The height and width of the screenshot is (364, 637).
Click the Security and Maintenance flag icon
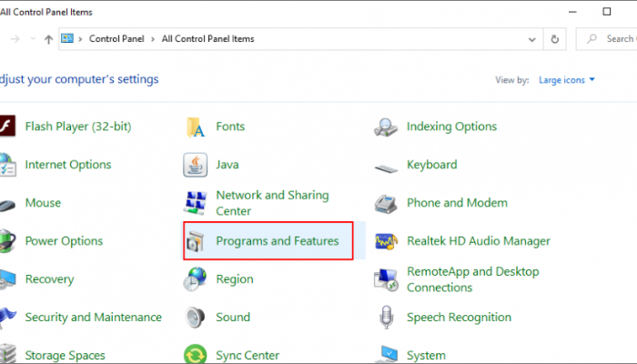pyautogui.click(x=7, y=318)
